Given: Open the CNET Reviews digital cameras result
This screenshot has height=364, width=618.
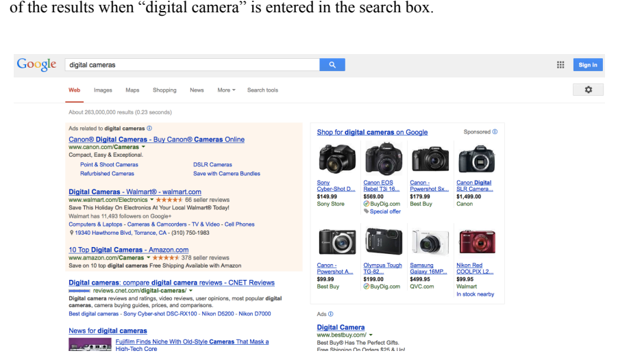Looking at the screenshot, I should [x=171, y=283].
